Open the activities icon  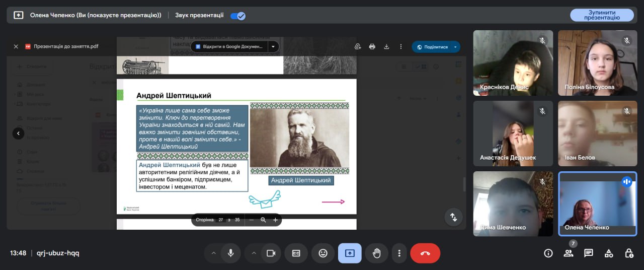click(x=609, y=253)
